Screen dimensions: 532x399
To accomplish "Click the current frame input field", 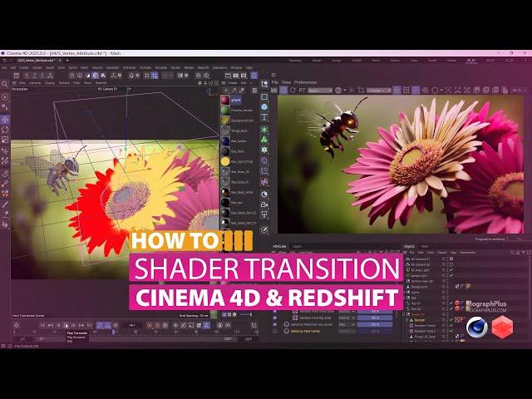I will coord(132,325).
